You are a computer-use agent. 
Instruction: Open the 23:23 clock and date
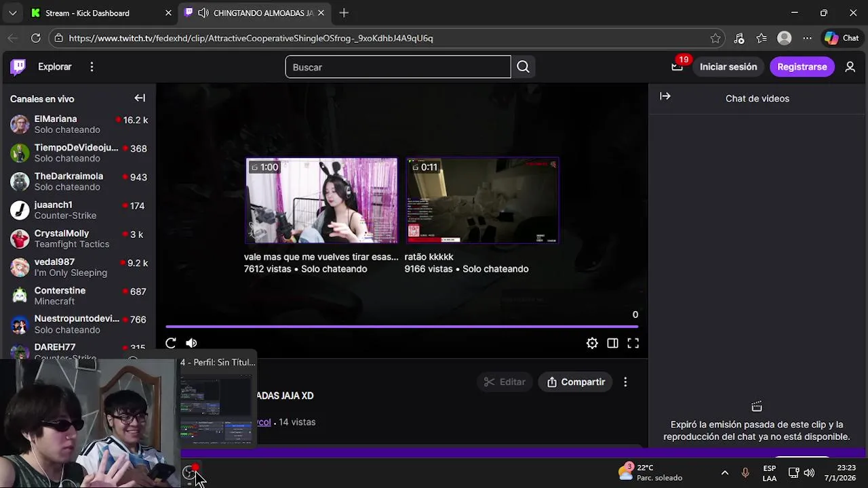pos(840,472)
